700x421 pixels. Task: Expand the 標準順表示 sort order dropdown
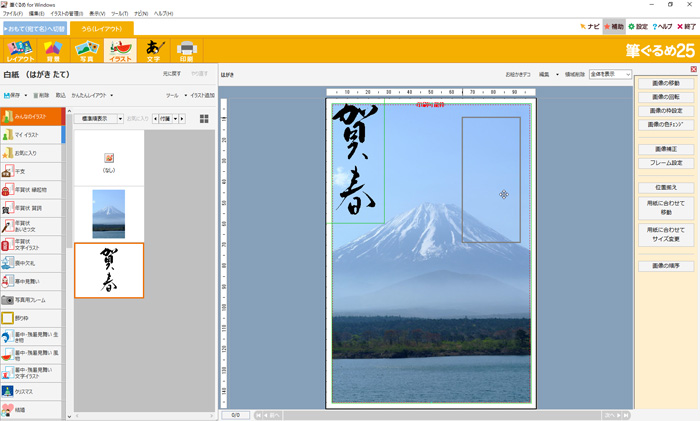click(x=99, y=118)
